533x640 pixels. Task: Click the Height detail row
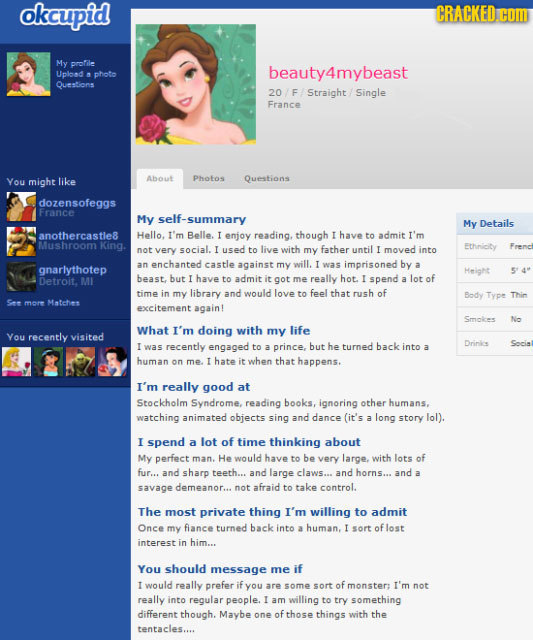495,270
